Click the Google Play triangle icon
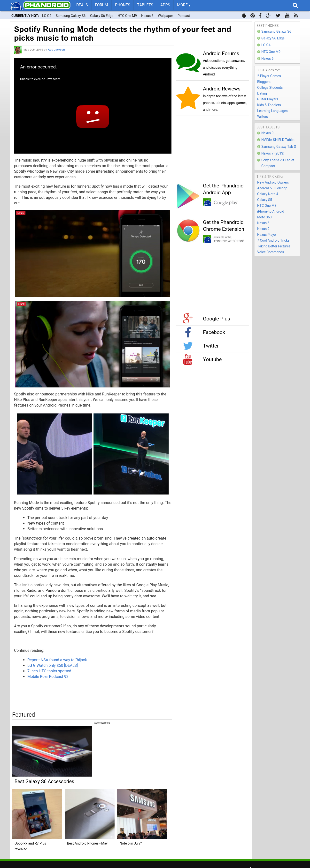This screenshot has height=868, width=310. pos(188,196)
